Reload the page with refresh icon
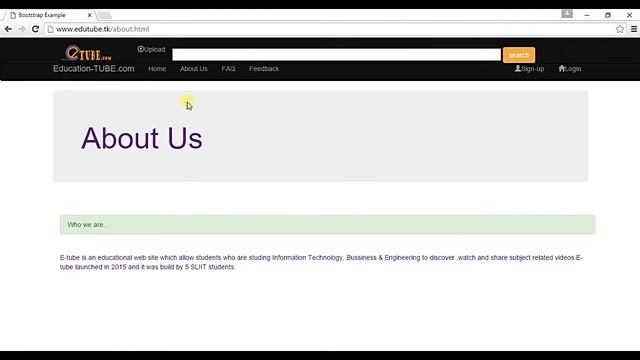Image resolution: width=640 pixels, height=360 pixels. point(36,29)
